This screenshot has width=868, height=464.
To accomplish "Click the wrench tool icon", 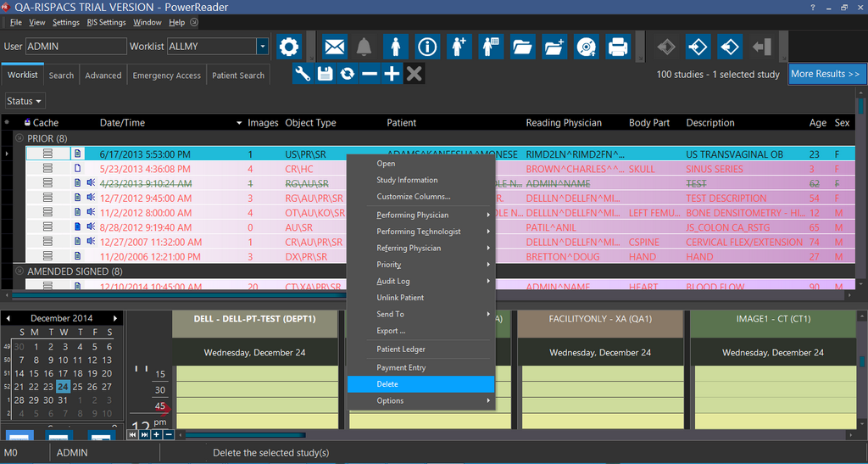I will [x=303, y=74].
